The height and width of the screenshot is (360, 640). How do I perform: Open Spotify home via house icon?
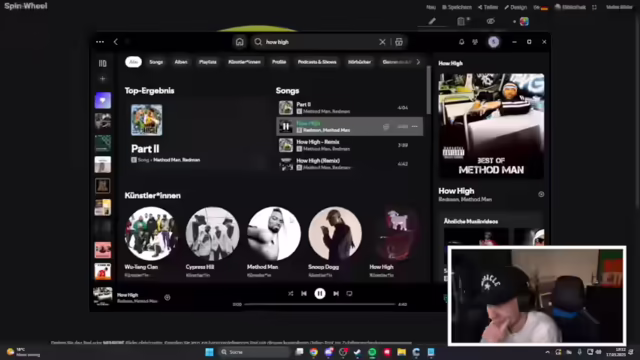[x=240, y=42]
